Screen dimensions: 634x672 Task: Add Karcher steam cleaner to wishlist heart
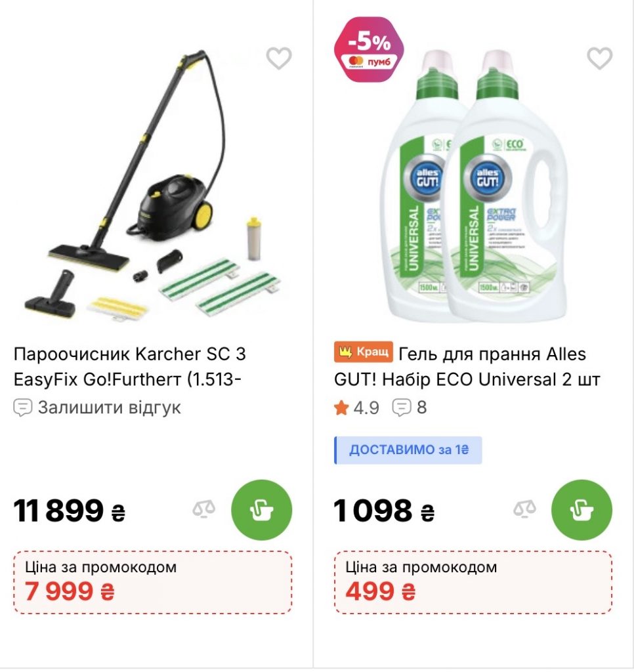(279, 58)
